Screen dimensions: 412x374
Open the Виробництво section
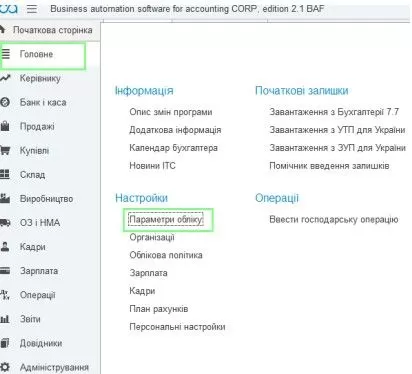coord(46,199)
